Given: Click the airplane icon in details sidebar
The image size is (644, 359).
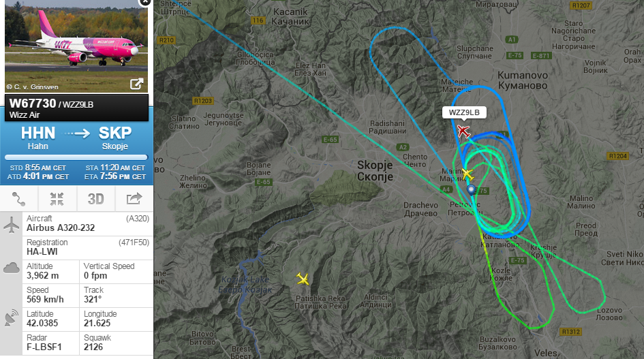Looking at the screenshot, I should tap(12, 224).
